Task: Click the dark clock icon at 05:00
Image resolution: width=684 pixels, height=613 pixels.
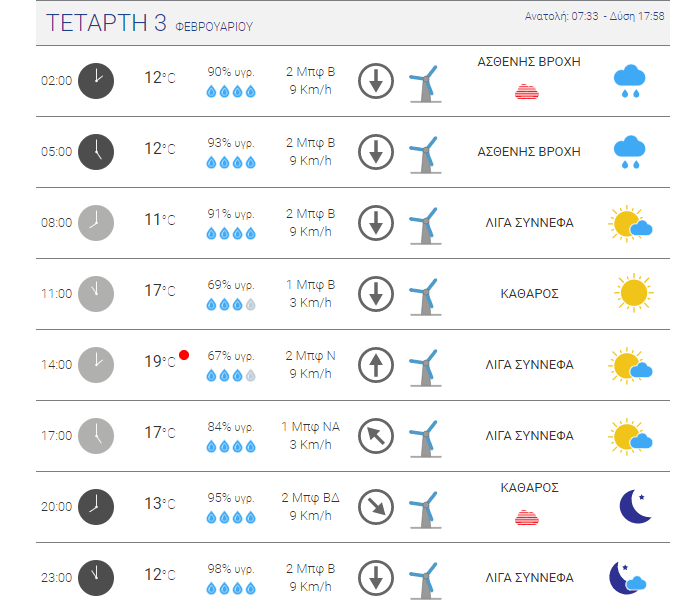Action: click(96, 152)
